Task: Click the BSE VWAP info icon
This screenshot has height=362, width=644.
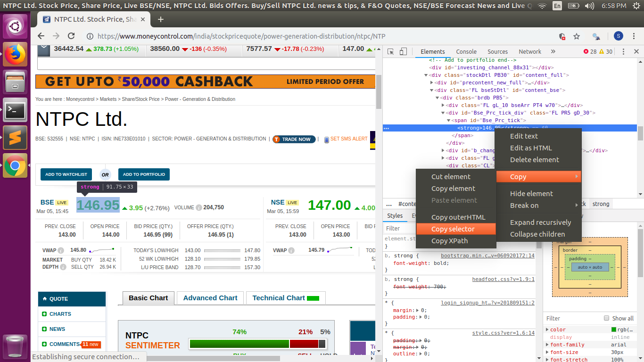Action: point(61,250)
